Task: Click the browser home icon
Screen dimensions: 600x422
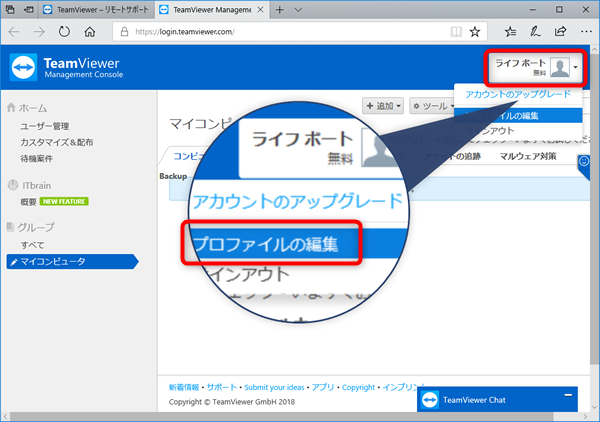Action: [90, 32]
